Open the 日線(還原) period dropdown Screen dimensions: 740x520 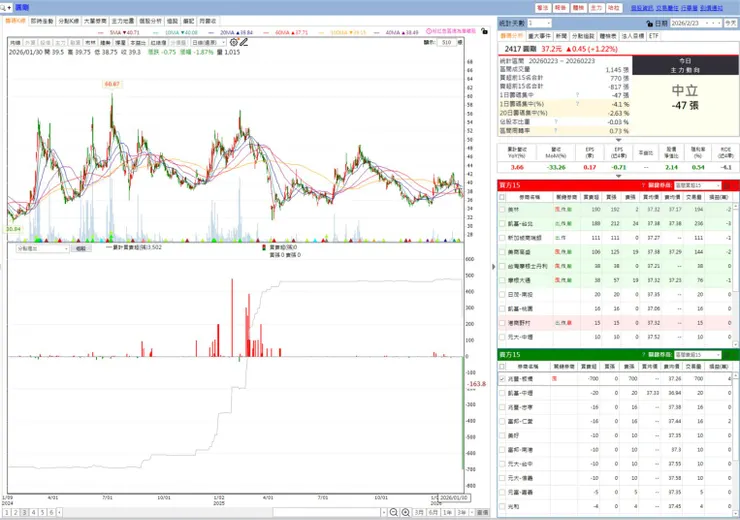[x=209, y=42]
